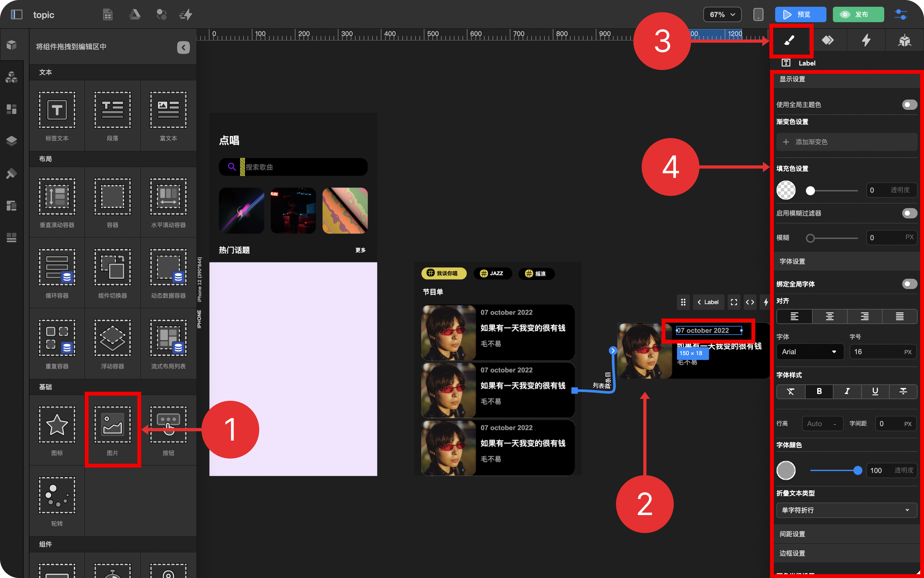Open the 67% zoom dropdown

[x=722, y=14]
